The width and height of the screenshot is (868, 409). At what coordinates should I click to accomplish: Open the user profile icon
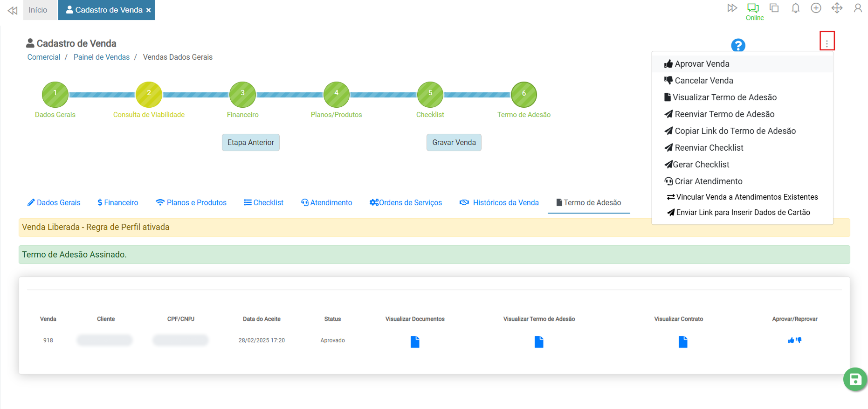pos(857,8)
